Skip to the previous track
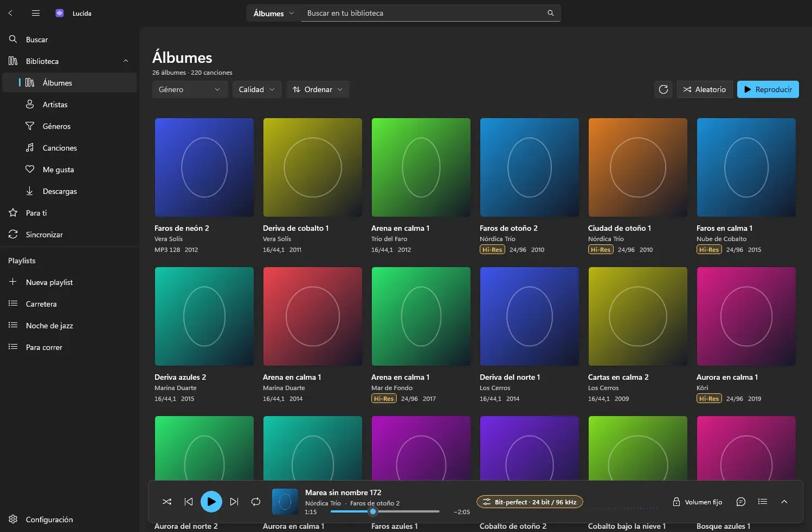 [189, 502]
